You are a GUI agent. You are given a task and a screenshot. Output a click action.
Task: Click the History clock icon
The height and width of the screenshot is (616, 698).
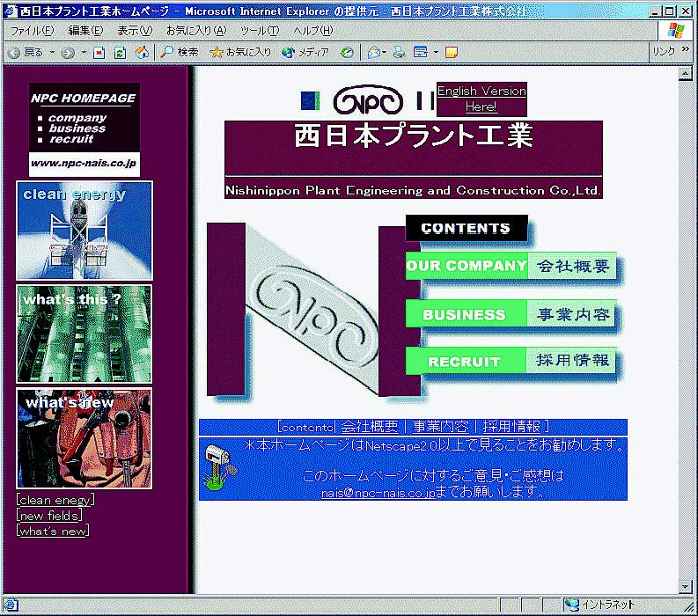(347, 53)
